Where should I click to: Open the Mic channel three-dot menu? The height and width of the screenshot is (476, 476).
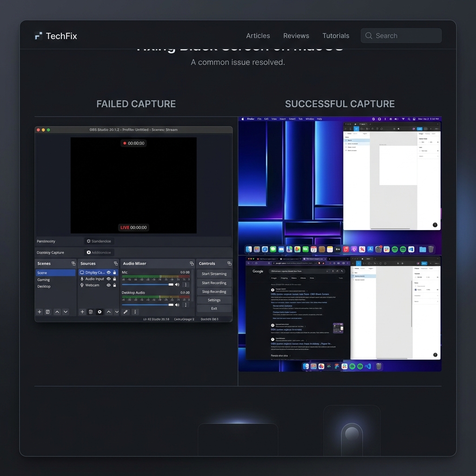(x=186, y=284)
